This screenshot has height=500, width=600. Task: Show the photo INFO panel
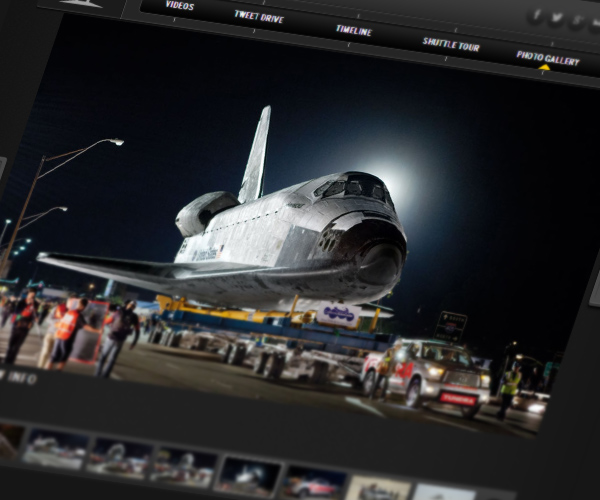(22, 378)
